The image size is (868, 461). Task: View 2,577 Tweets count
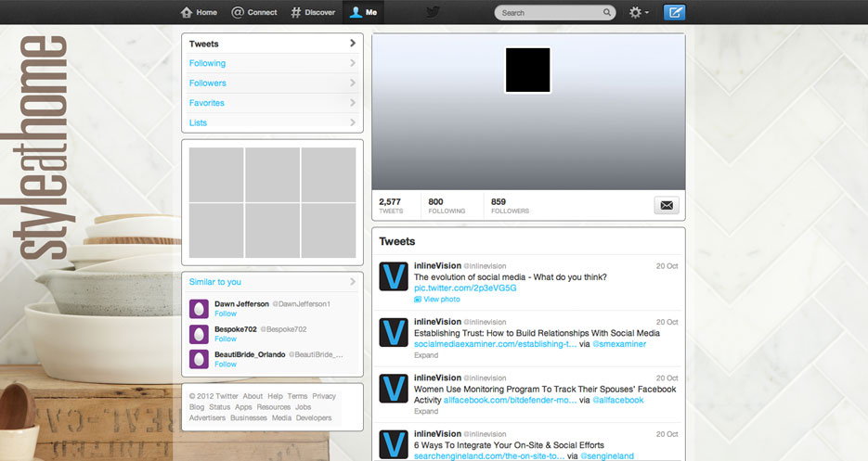click(391, 206)
